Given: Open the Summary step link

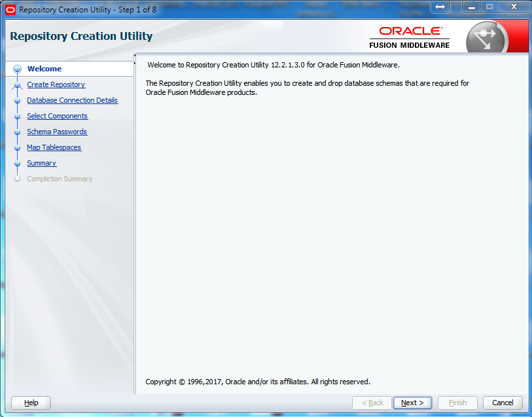Looking at the screenshot, I should tap(42, 163).
